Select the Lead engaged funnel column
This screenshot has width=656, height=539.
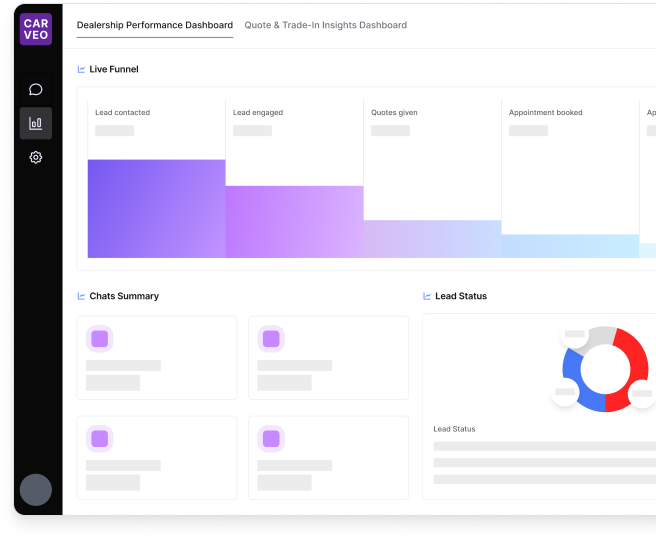(x=294, y=180)
